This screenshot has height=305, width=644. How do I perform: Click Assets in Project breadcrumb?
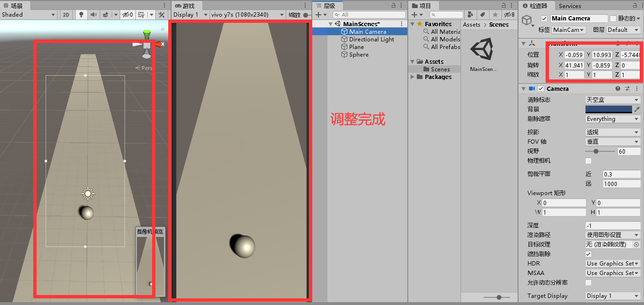click(471, 25)
